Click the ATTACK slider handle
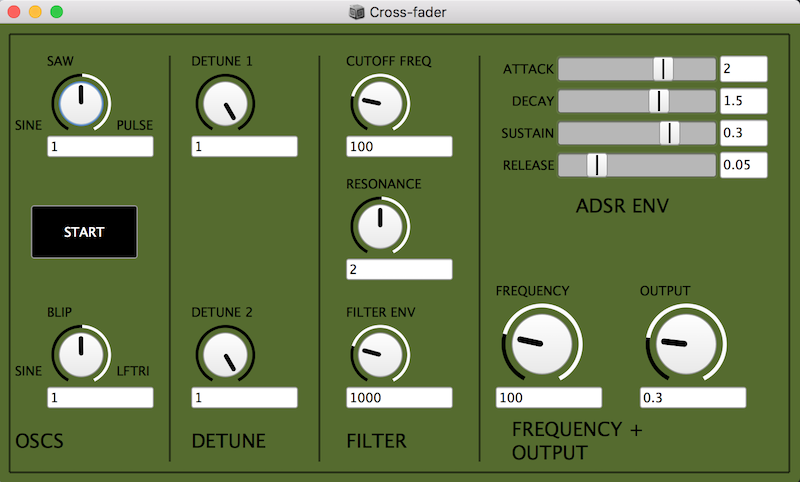Image resolution: width=800 pixels, height=482 pixels. (663, 69)
